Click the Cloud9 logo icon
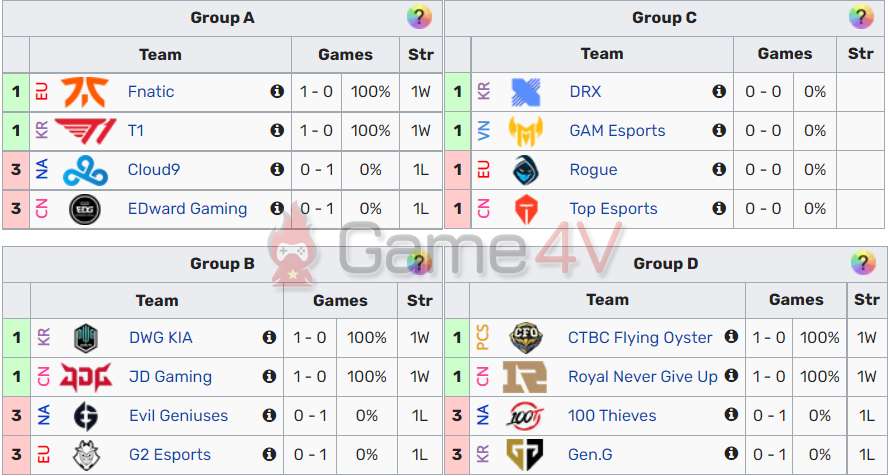This screenshot has width=888, height=476. (x=84, y=170)
